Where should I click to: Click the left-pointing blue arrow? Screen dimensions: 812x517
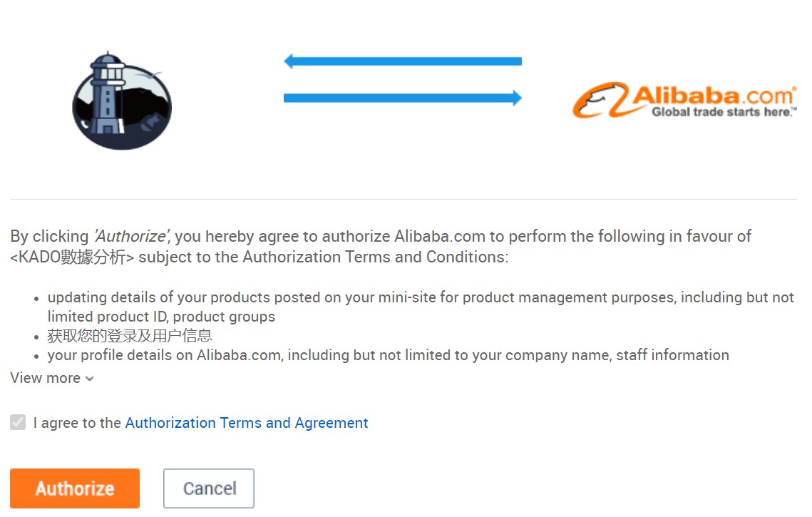(x=403, y=61)
